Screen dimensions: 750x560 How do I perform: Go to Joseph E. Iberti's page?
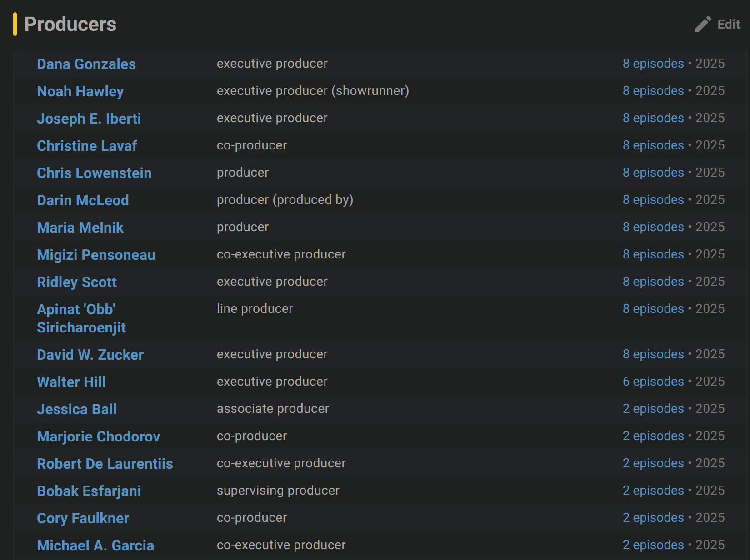point(89,119)
